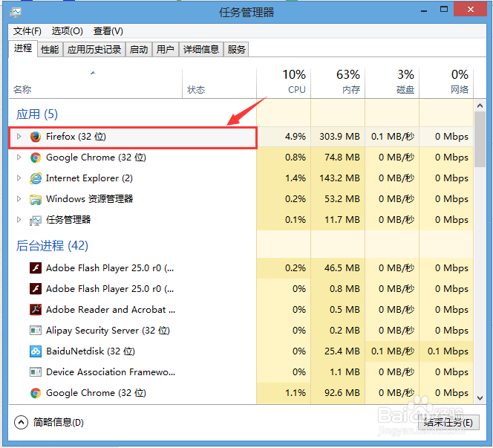Click the 任务管理器 process row icon

(x=36, y=220)
